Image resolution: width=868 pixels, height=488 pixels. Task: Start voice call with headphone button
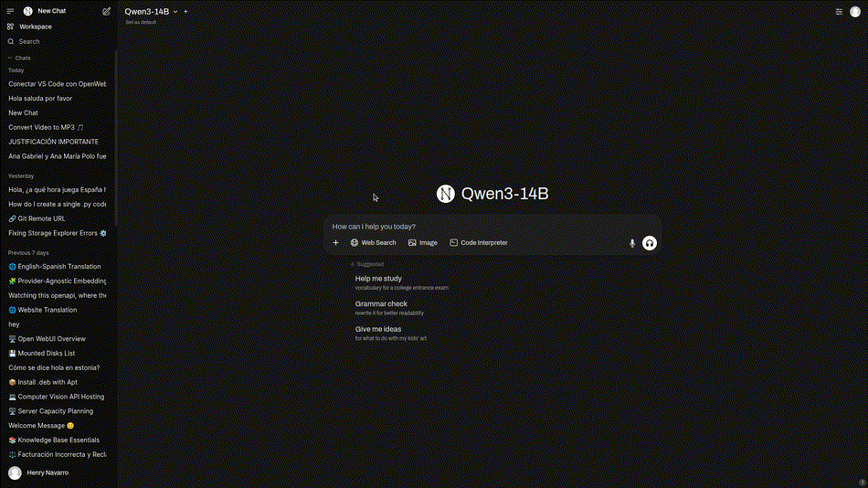click(x=650, y=243)
